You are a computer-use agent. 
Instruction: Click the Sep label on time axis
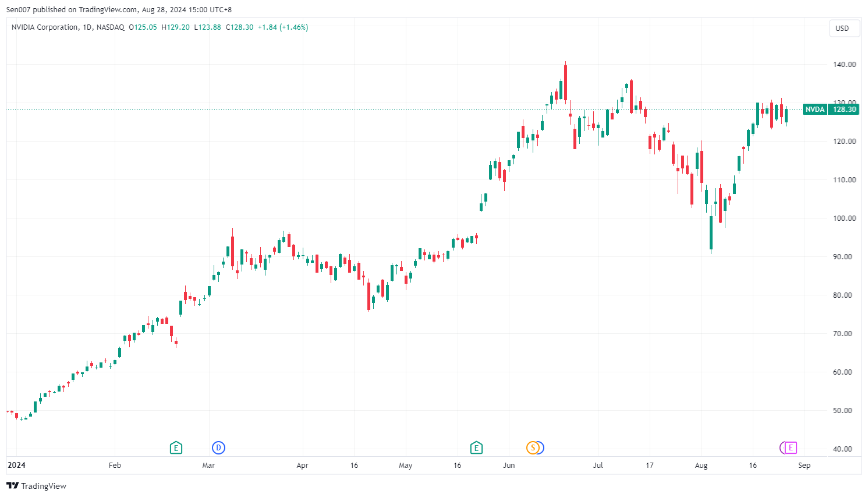pyautogui.click(x=805, y=465)
